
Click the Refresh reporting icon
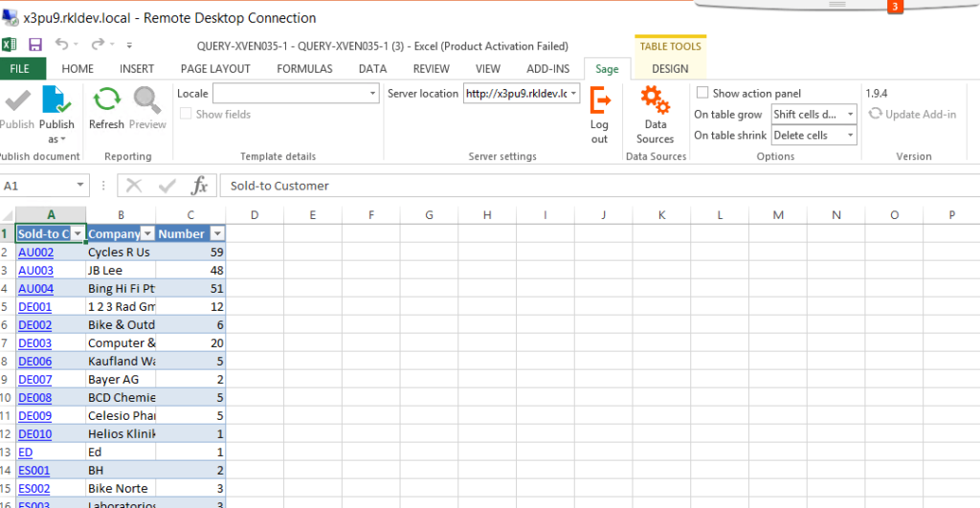[106, 101]
